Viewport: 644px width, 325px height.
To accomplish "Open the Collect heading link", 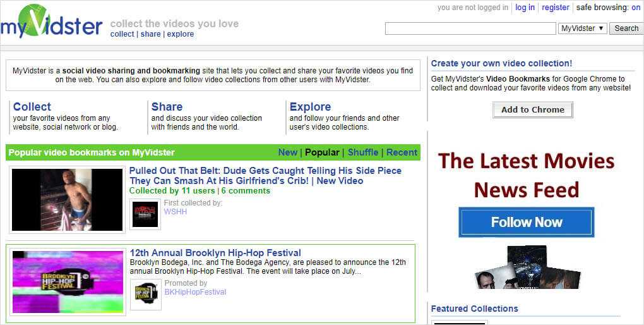I will point(32,107).
